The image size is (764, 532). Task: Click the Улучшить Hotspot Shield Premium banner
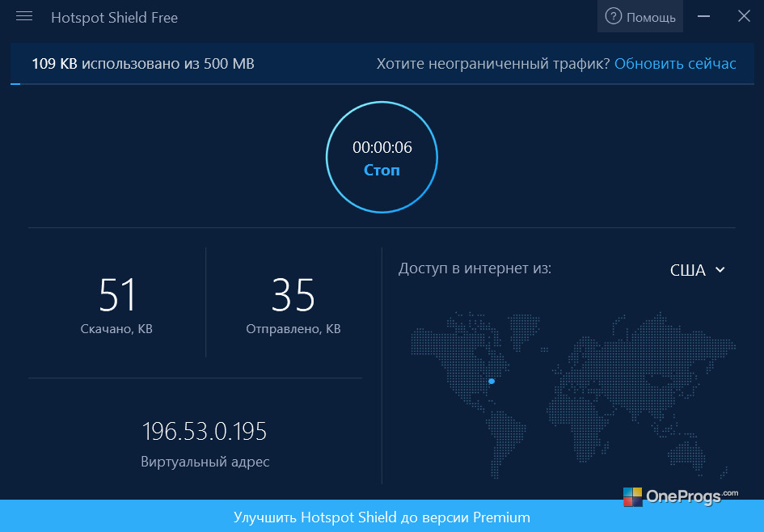[382, 517]
